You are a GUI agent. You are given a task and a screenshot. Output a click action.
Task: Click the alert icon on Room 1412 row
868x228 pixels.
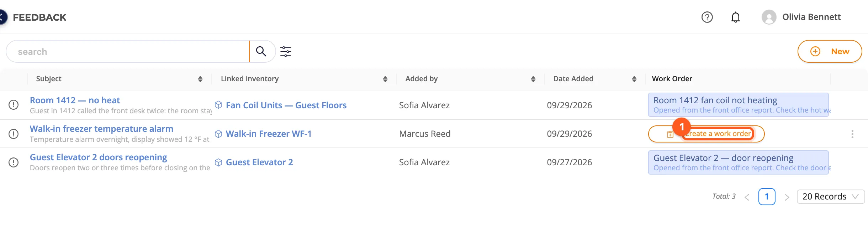click(14, 105)
